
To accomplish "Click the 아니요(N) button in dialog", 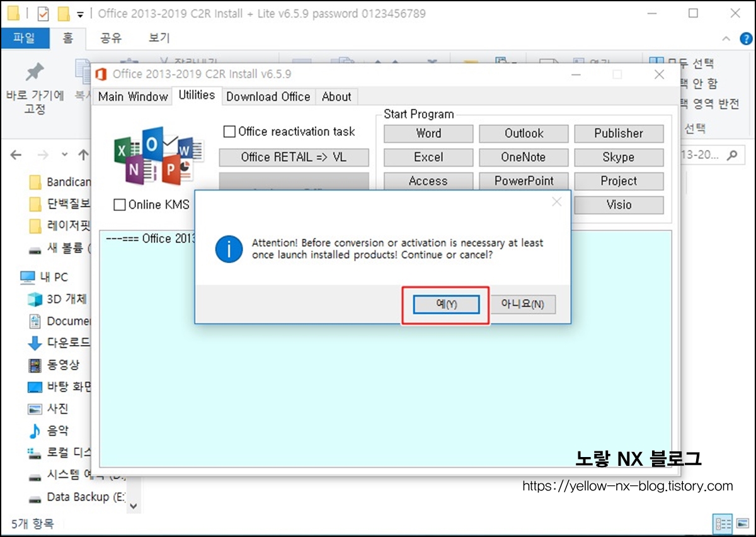I will [522, 305].
